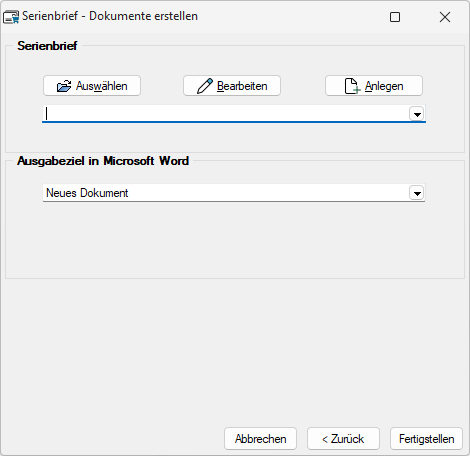Viewport: 470px width, 456px height.
Task: Close the Serienbrief dialog with the X
Action: coord(445,17)
